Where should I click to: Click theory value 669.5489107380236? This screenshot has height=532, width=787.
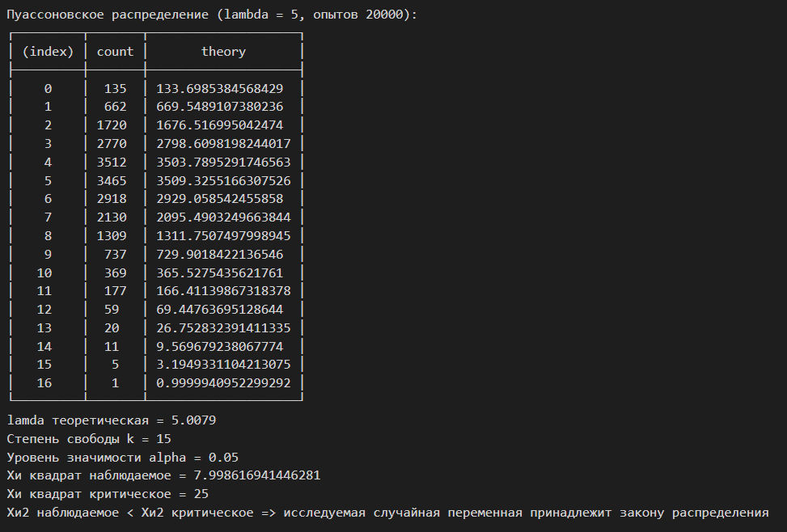(x=220, y=107)
